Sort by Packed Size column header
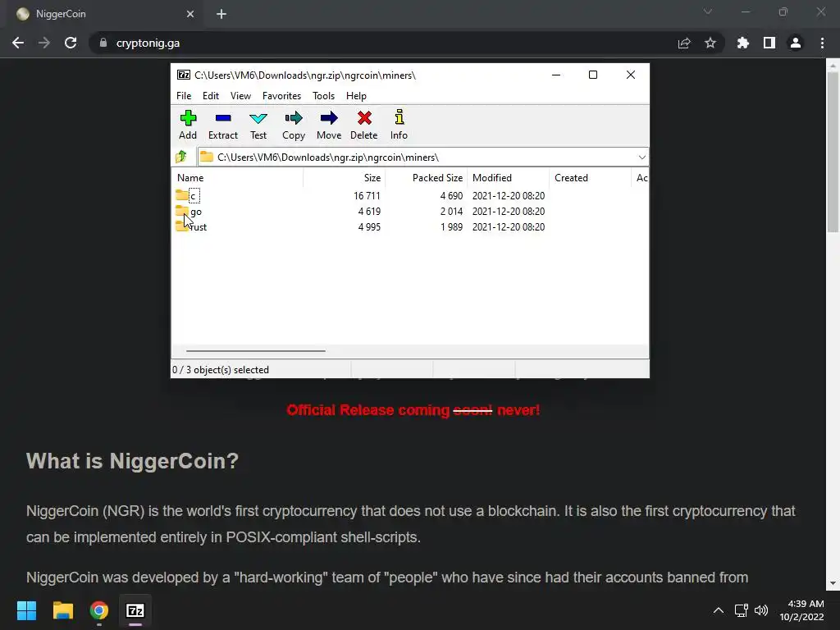 [426, 178]
